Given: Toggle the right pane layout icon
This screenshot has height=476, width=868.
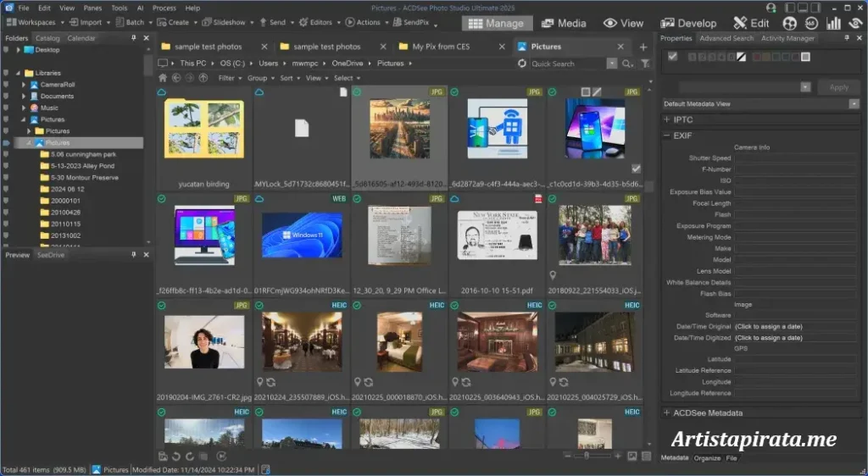Looking at the screenshot, I should click(x=815, y=8).
